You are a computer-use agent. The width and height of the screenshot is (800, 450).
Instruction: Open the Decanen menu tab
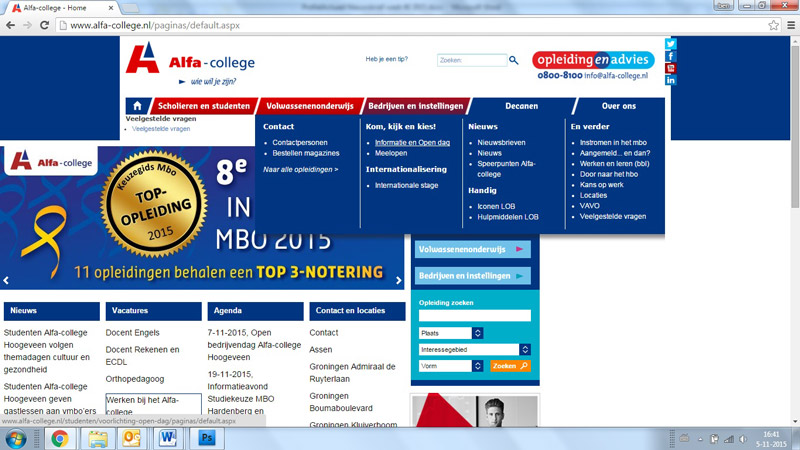[x=521, y=106]
